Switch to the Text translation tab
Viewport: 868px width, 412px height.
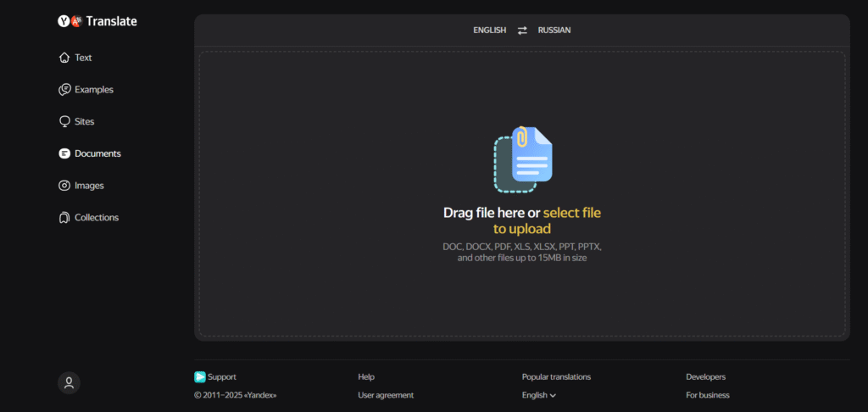[83, 58]
